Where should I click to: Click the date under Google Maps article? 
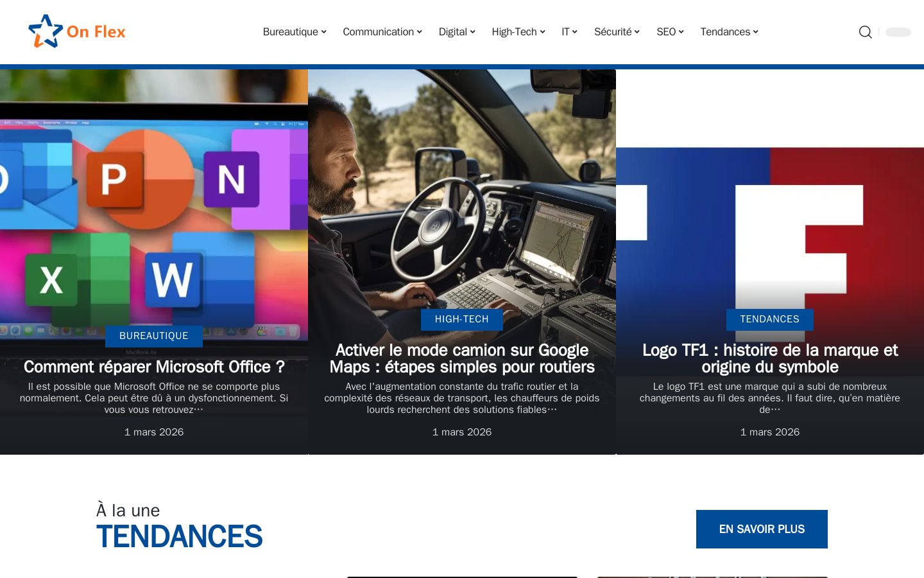pyautogui.click(x=462, y=432)
